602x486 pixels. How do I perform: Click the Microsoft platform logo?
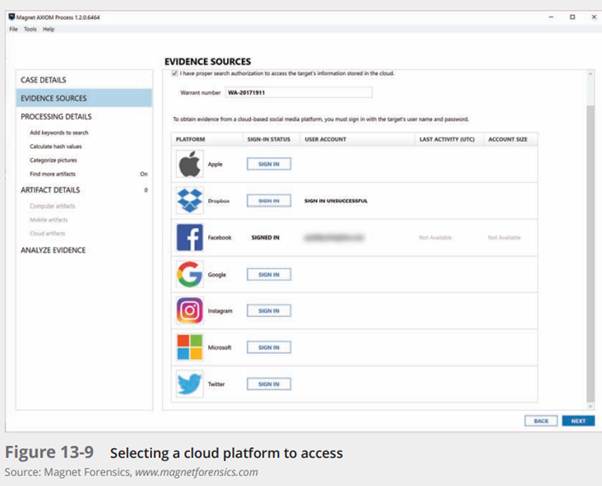point(190,347)
